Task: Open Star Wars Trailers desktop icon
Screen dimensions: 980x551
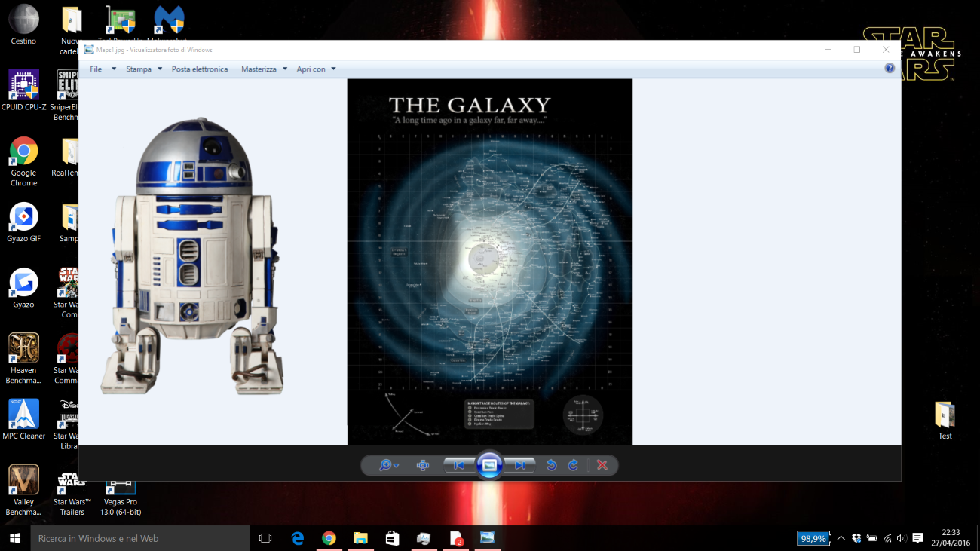Action: (x=72, y=494)
